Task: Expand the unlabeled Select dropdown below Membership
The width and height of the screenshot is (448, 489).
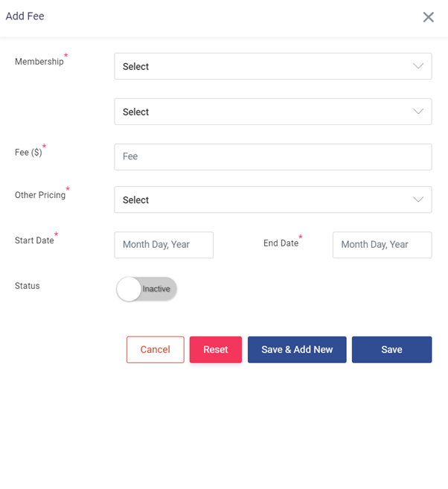Action: tap(260, 112)
